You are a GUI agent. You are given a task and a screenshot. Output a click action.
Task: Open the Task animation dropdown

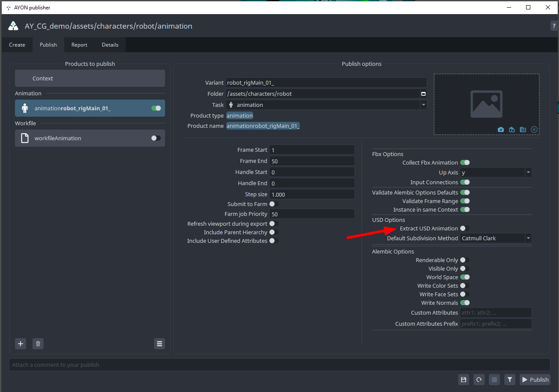point(326,105)
